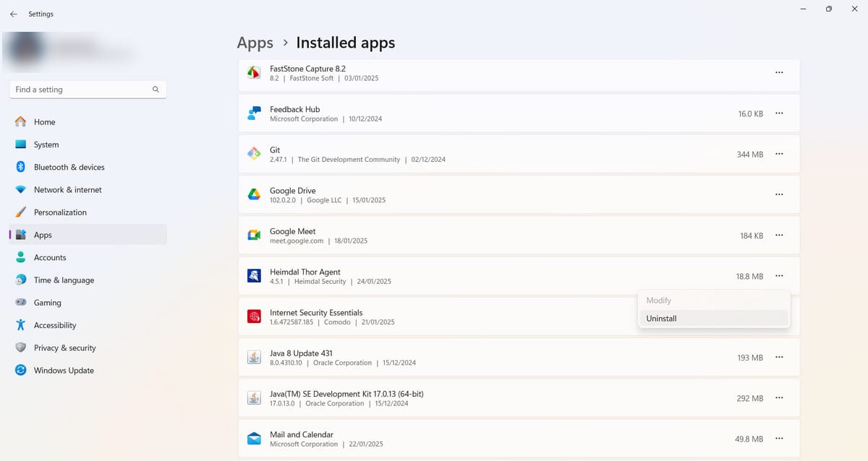The image size is (868, 461).
Task: Click the Heimdal Thor Agent icon
Action: (254, 276)
